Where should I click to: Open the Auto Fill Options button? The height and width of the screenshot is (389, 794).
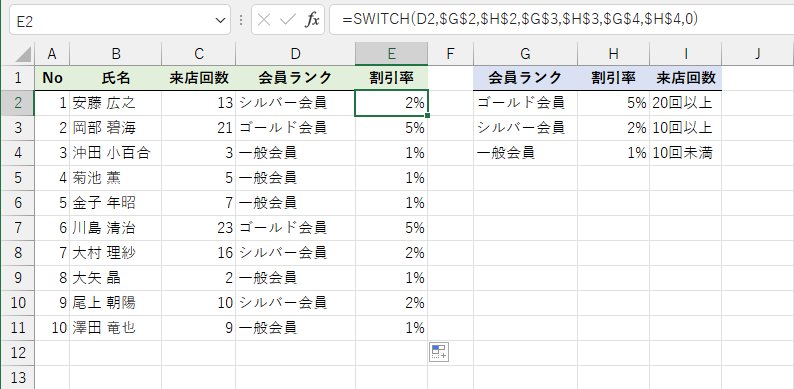coord(439,352)
